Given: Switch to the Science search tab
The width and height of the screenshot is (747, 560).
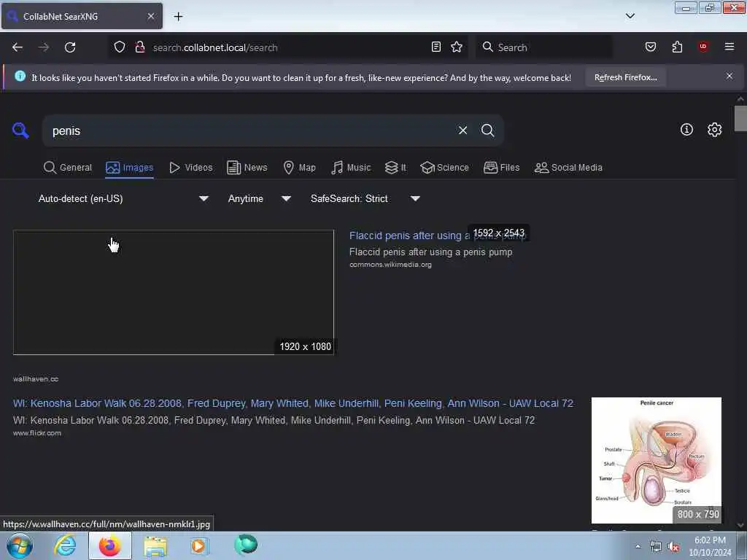Looking at the screenshot, I should 444,168.
